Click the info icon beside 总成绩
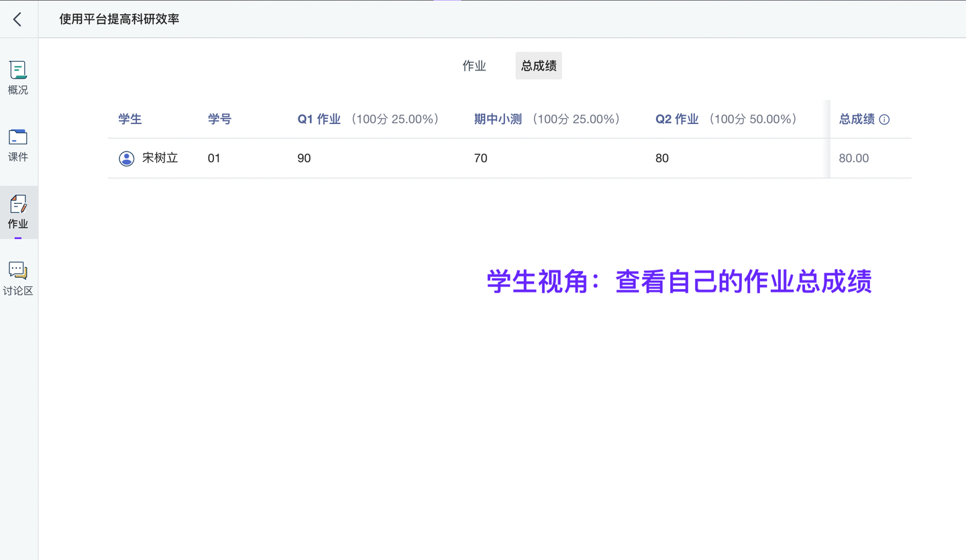 884,119
